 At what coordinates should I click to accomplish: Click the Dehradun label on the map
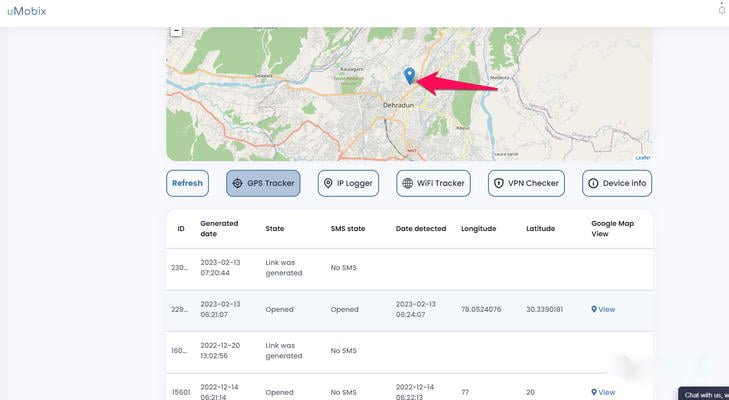398,105
